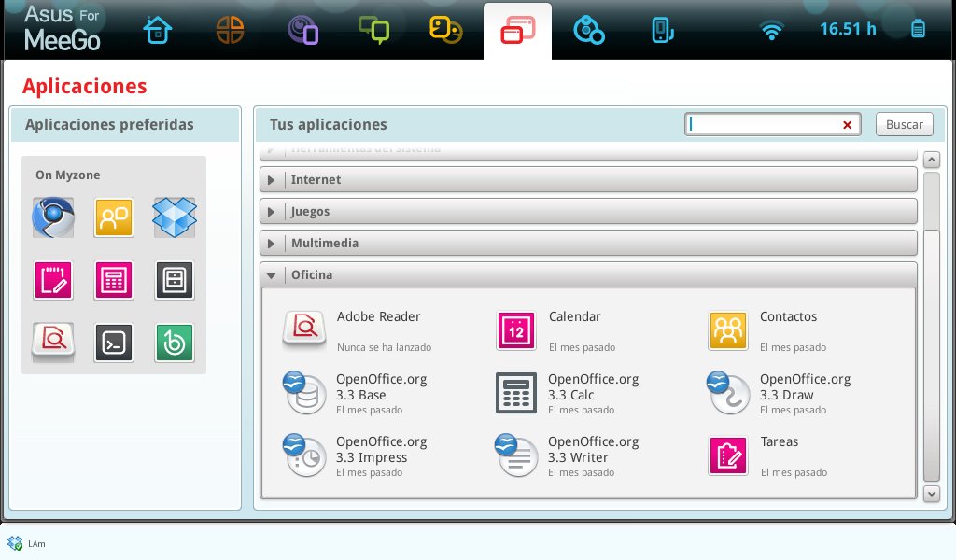Click scrollbar up arrow
This screenshot has width=956, height=560.
[931, 160]
